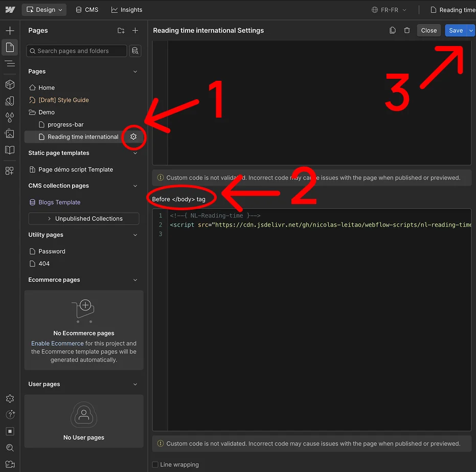Open the Navigator panel in the left toolbar
This screenshot has height=472, width=476.
click(x=10, y=63)
